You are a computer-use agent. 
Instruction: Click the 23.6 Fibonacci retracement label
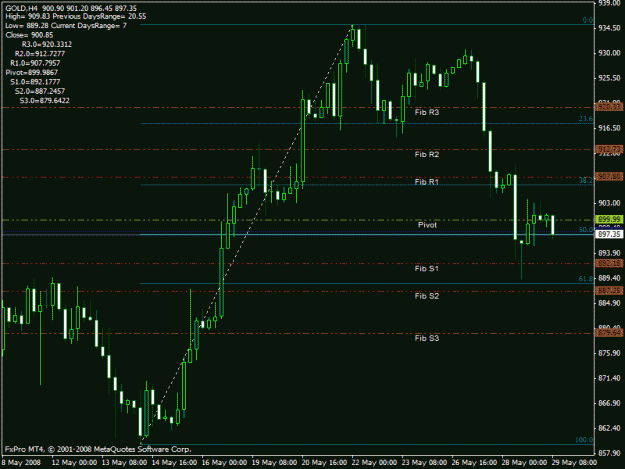click(586, 119)
